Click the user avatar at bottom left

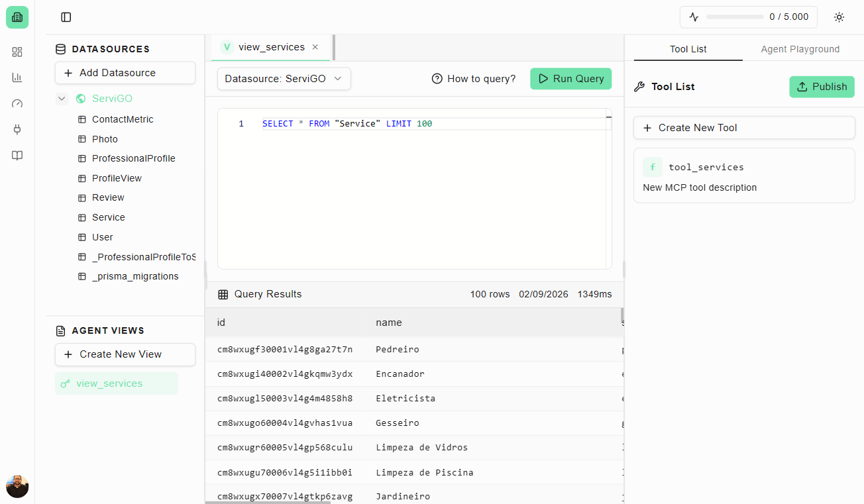pyautogui.click(x=17, y=486)
